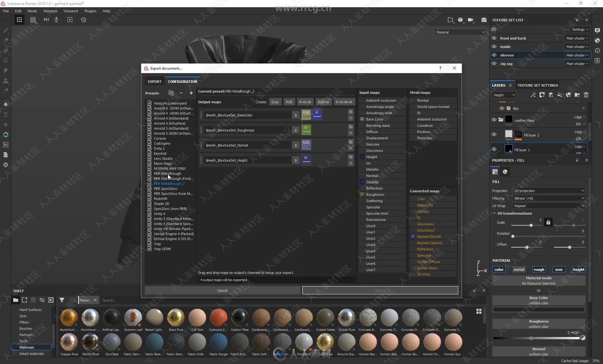Open the Material viewport mode dropdown
This screenshot has width=603, height=364.
click(x=460, y=32)
